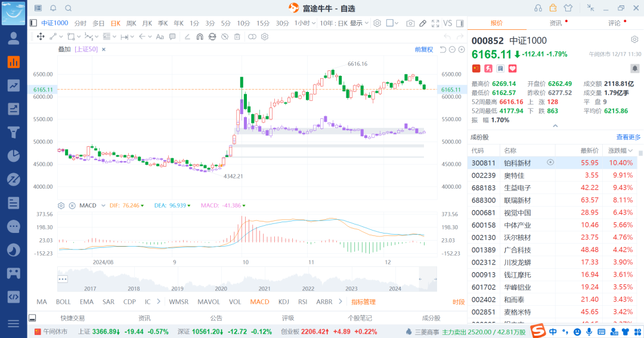Open the 快捷交易 quick trade button
Screen dimensions: 644x338
point(73,318)
